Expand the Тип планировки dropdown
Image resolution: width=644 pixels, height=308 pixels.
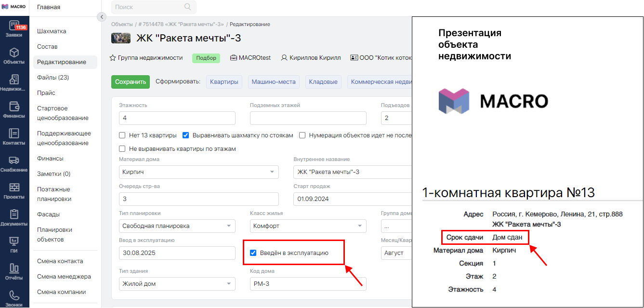[177, 226]
